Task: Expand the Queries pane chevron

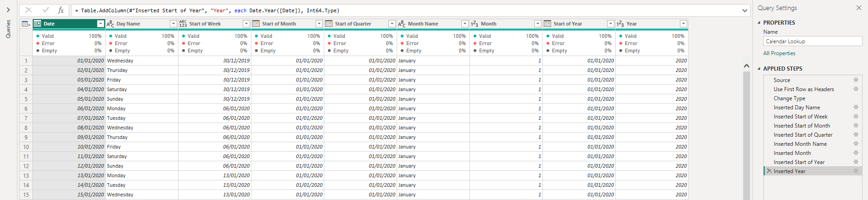Action: click(8, 10)
